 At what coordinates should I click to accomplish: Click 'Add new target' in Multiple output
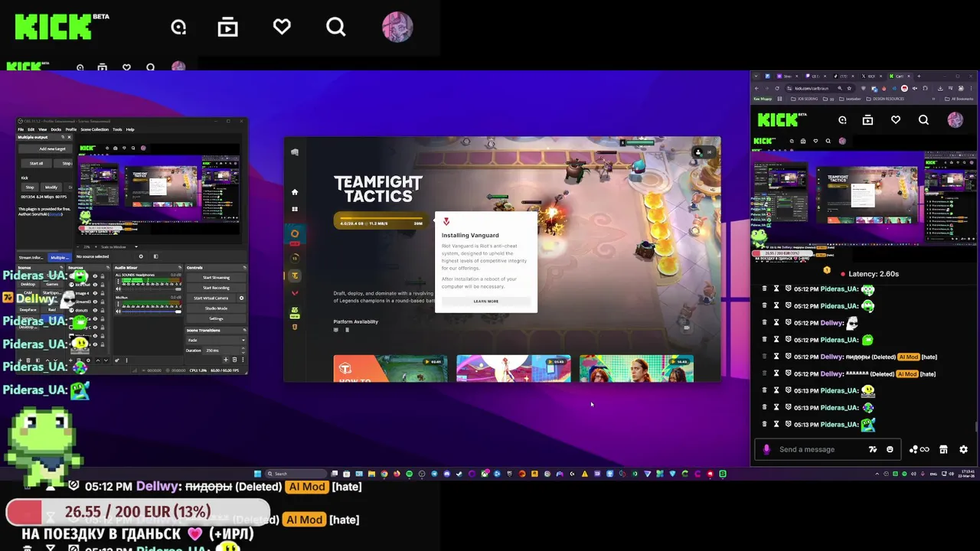click(x=45, y=148)
